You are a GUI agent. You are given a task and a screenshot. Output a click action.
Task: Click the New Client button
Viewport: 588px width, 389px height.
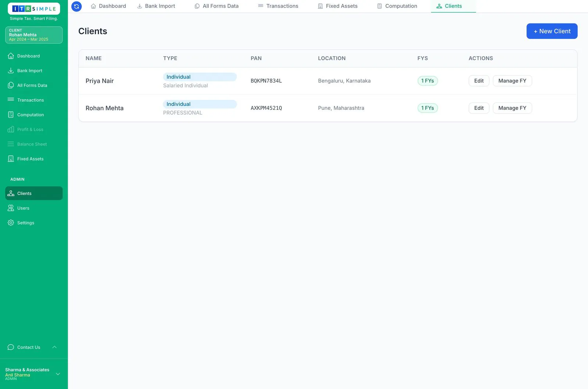point(552,31)
